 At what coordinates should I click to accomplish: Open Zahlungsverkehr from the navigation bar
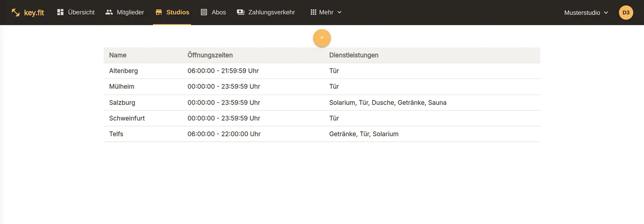pos(266,12)
